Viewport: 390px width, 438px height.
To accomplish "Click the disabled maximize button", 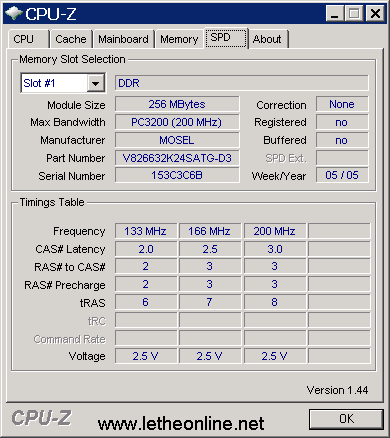I will (x=354, y=14).
